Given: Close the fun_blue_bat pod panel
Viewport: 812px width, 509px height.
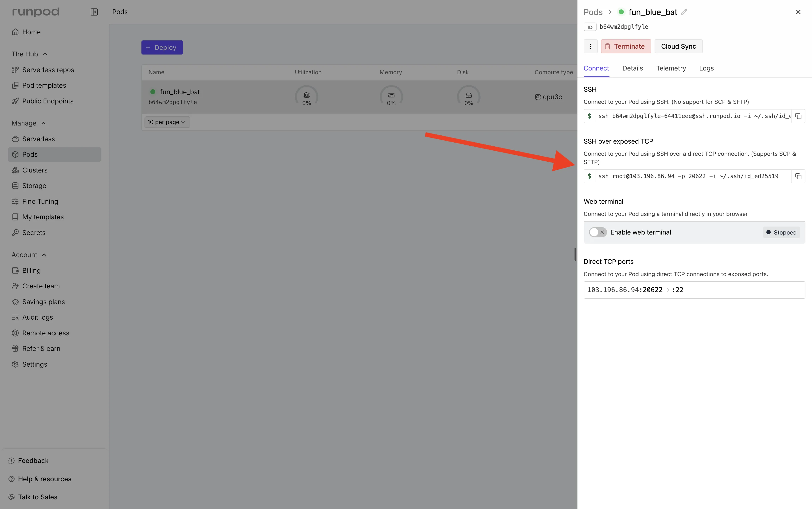Looking at the screenshot, I should click(798, 12).
